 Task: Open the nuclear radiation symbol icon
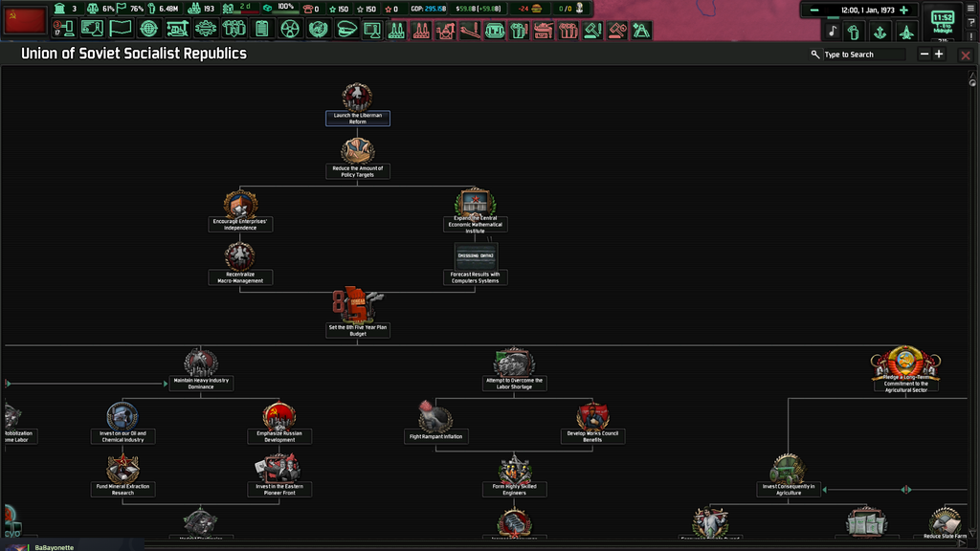[x=290, y=29]
